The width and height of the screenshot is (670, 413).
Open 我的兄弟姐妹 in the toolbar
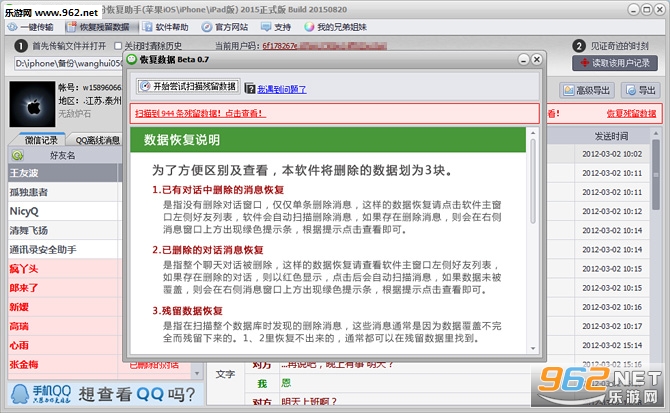pos(335,27)
